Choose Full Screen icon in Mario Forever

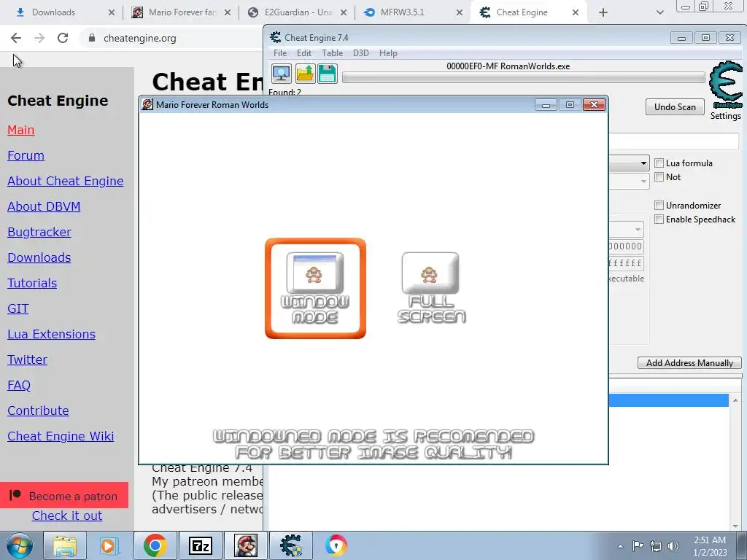click(431, 288)
